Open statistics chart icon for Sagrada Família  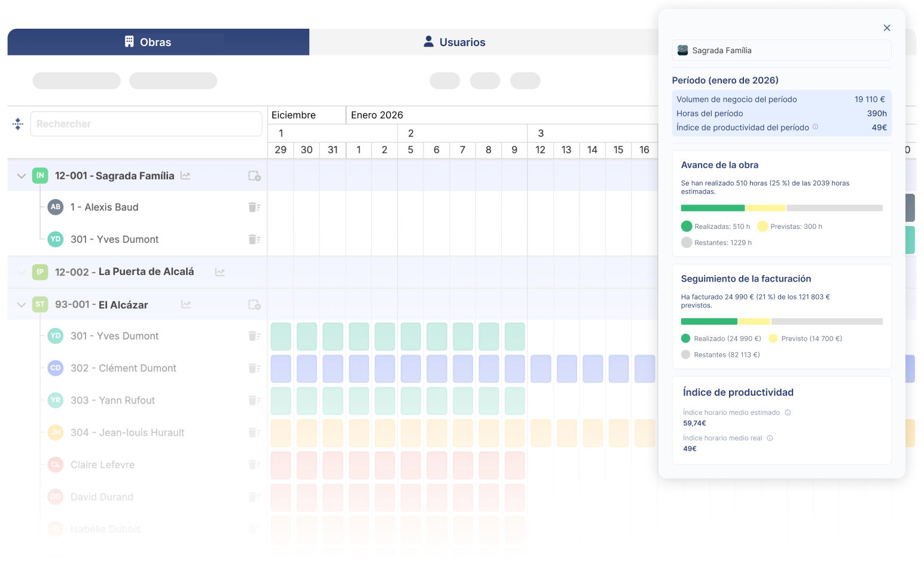(x=185, y=176)
